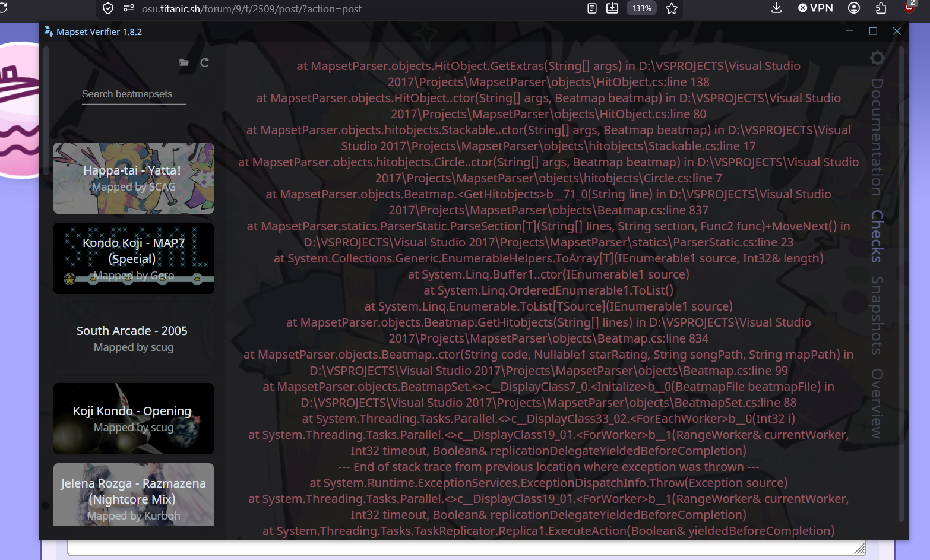Select the South Arcade - 2005 beatmapset

click(x=134, y=338)
